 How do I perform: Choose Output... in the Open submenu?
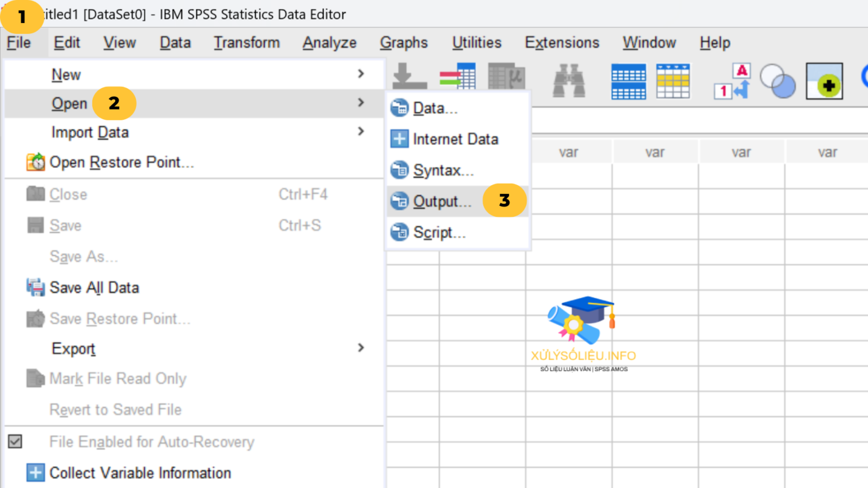458,201
